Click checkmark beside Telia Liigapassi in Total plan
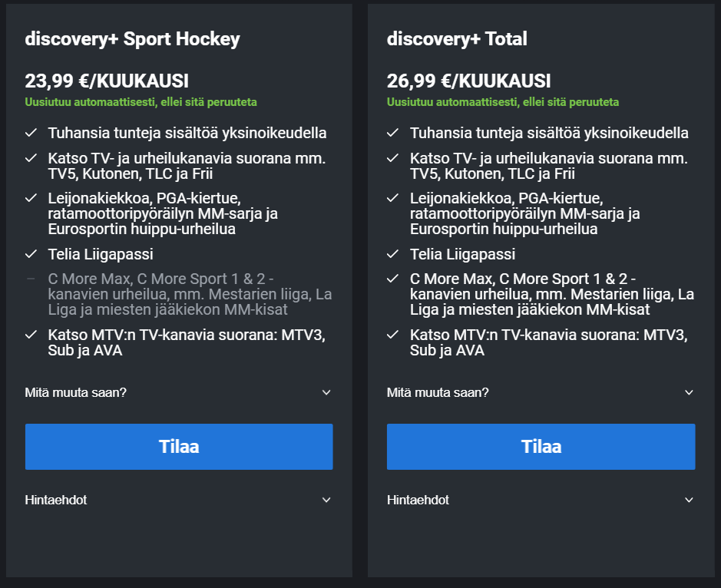 pos(393,254)
